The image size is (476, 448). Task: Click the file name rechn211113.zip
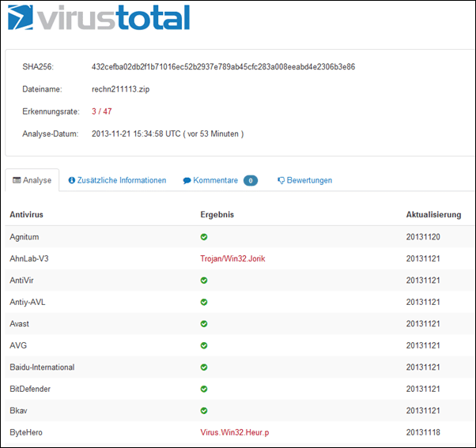click(x=120, y=89)
